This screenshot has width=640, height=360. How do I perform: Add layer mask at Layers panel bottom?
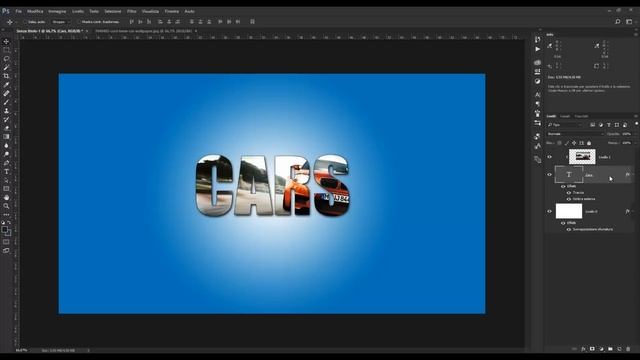(592, 349)
